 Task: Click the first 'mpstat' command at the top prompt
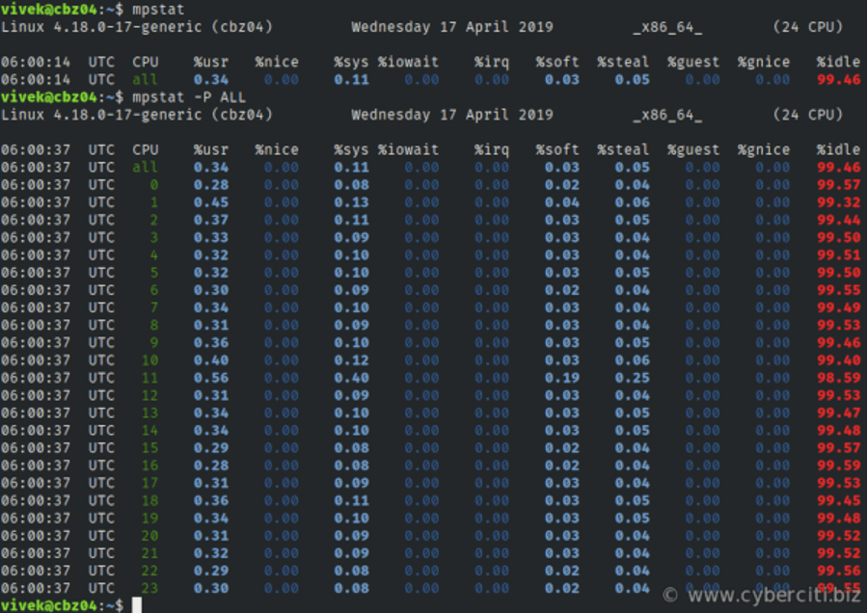click(x=158, y=10)
